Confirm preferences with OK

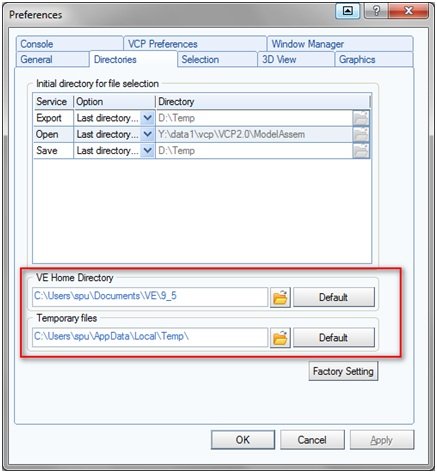click(x=243, y=440)
